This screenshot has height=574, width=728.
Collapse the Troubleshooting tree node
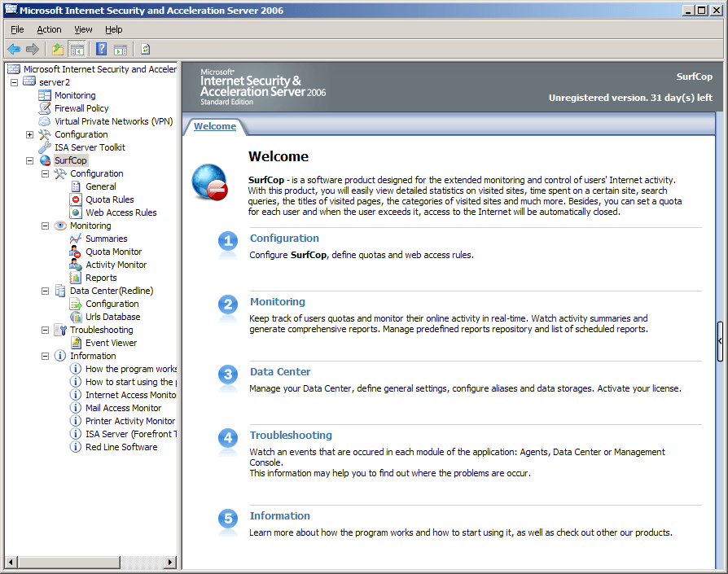click(x=46, y=330)
